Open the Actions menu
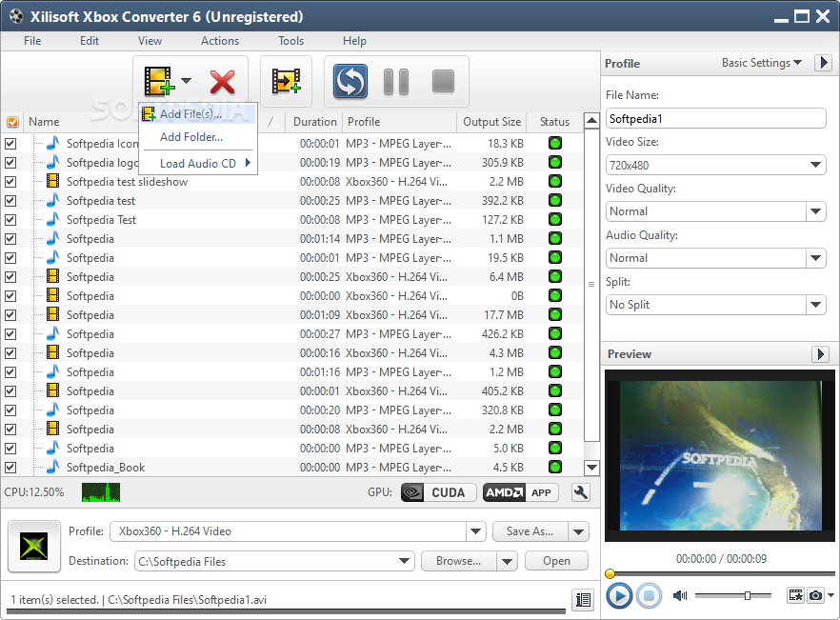 click(x=220, y=41)
